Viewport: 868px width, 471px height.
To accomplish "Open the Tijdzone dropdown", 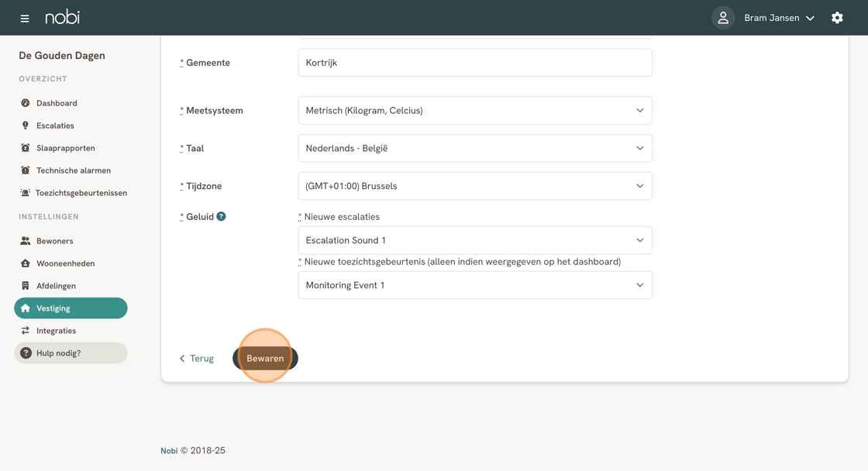I will (474, 186).
